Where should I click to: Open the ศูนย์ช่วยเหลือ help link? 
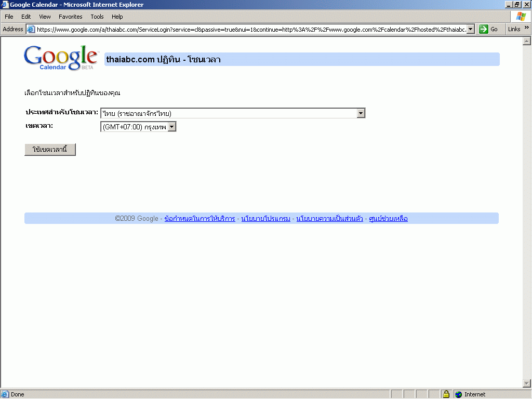click(388, 219)
